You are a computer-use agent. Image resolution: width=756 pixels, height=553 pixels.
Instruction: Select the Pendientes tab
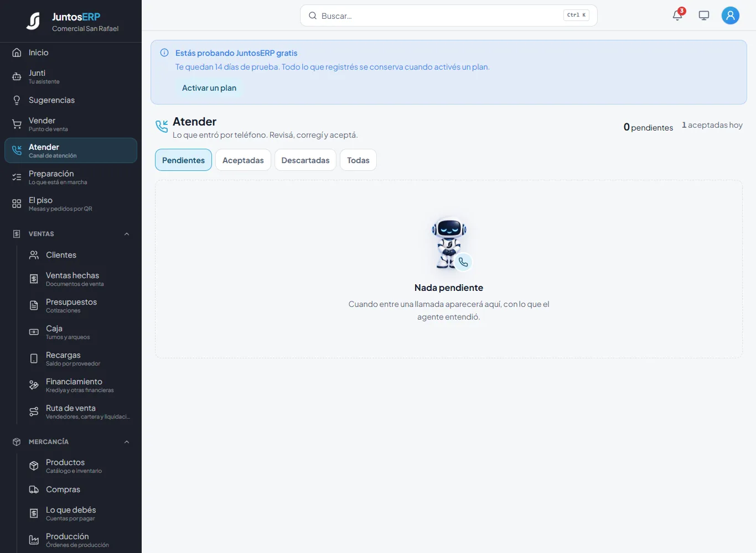click(183, 160)
